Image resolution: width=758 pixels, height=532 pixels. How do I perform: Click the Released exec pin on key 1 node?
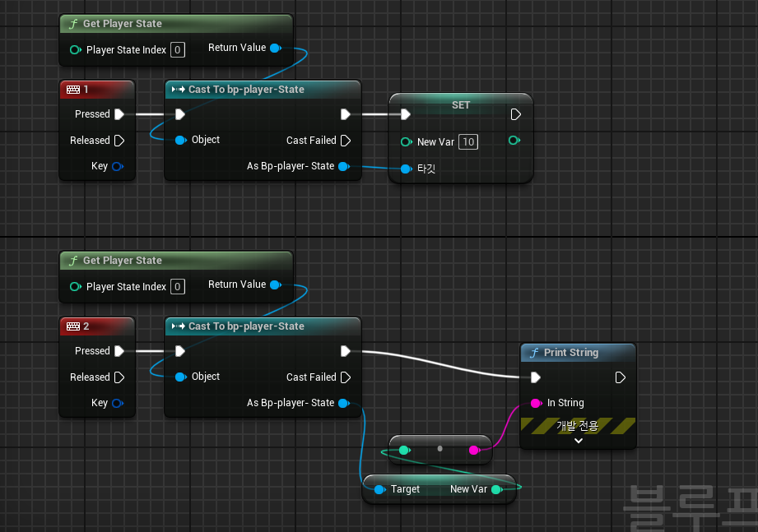119,141
